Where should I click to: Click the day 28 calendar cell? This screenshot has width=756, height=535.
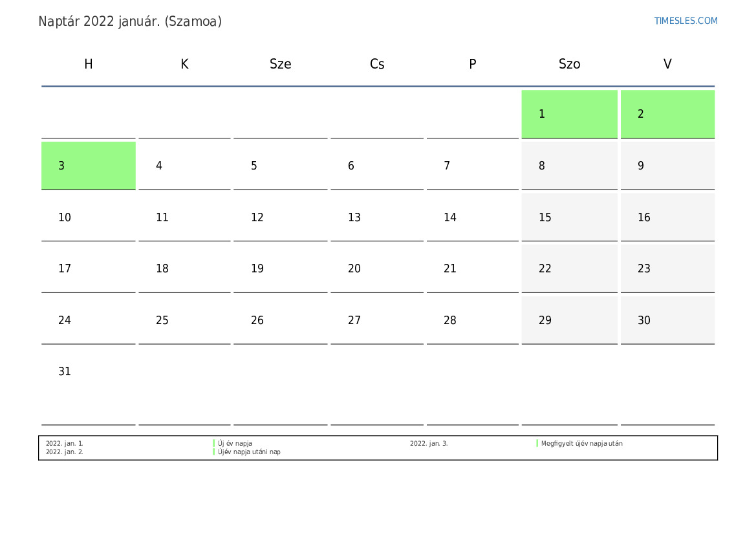472,320
